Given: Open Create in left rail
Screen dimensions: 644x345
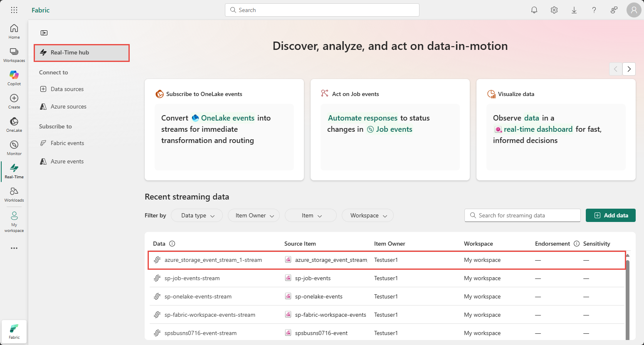Looking at the screenshot, I should (14, 101).
